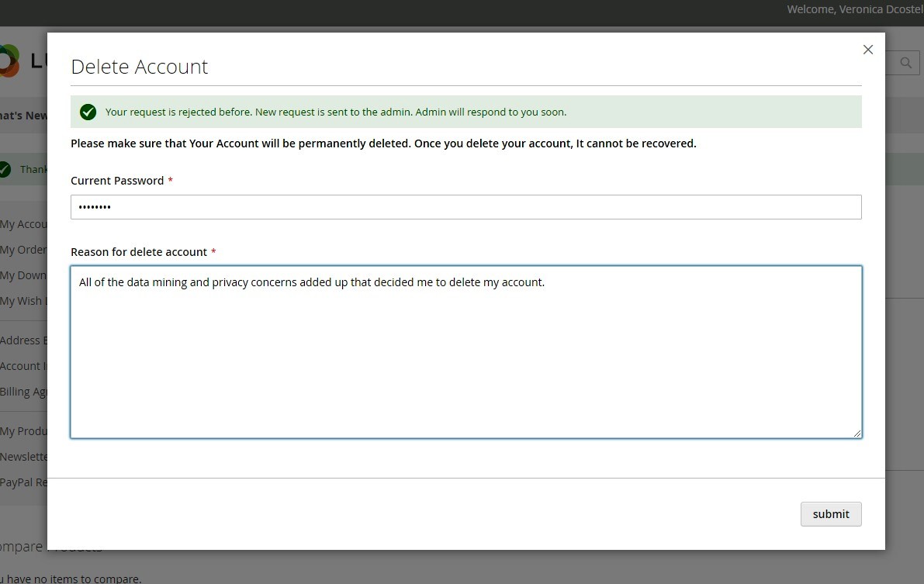Click into Reason for delete account textarea
This screenshot has height=584, width=924.
[465, 352]
